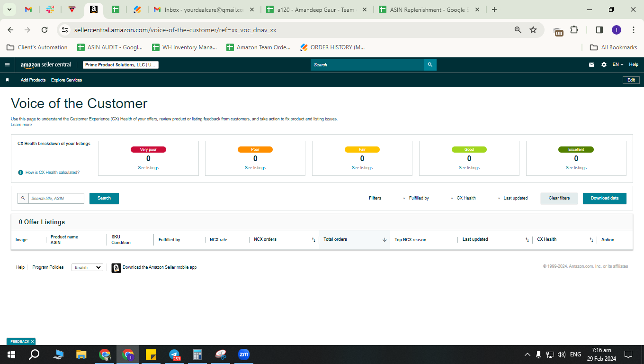The image size is (644, 364).
Task: Open ASIN AUDIT bookmark
Action: click(111, 47)
